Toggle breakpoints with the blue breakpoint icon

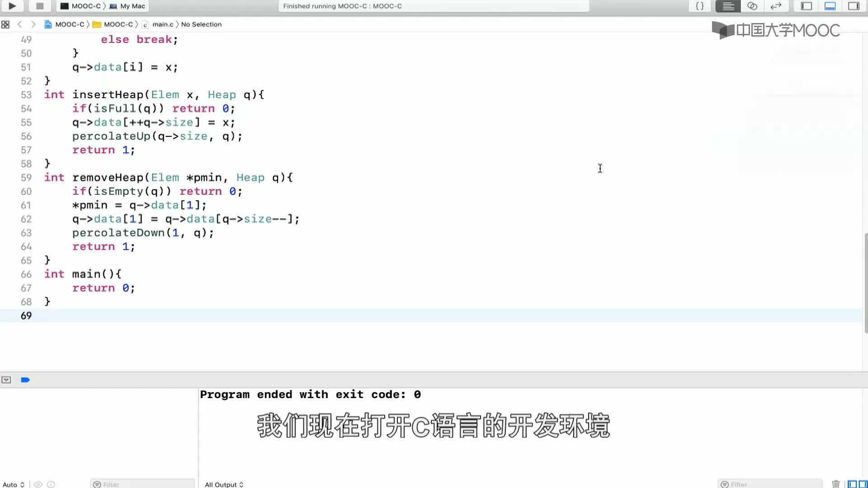25,380
